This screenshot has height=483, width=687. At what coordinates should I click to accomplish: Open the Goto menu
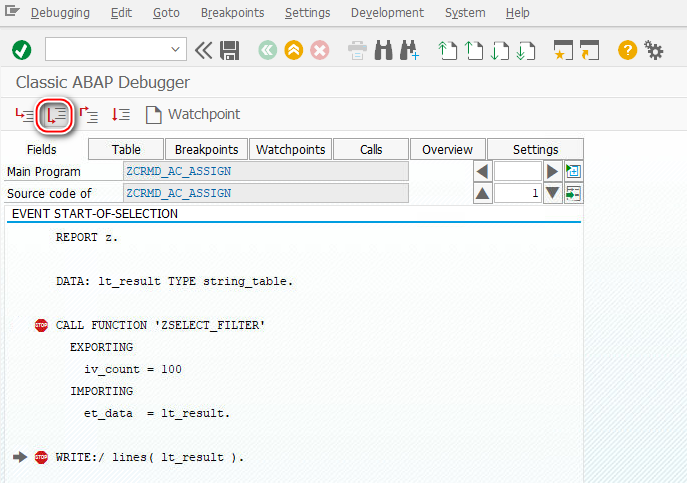click(166, 13)
